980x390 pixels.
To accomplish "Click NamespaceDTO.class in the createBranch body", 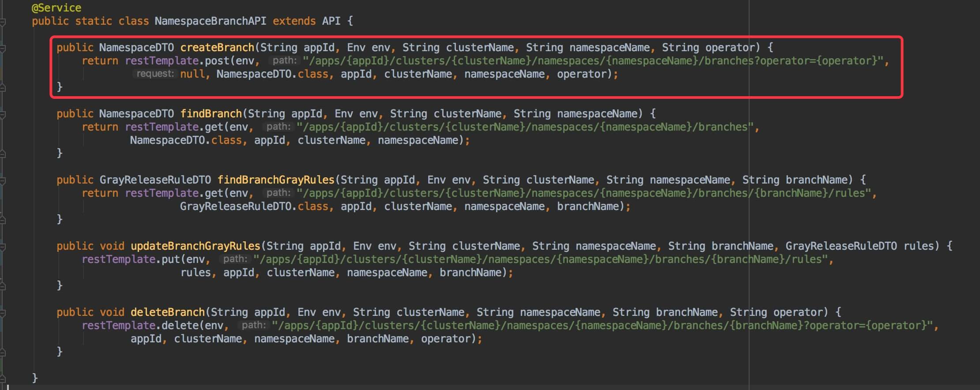I will (272, 74).
